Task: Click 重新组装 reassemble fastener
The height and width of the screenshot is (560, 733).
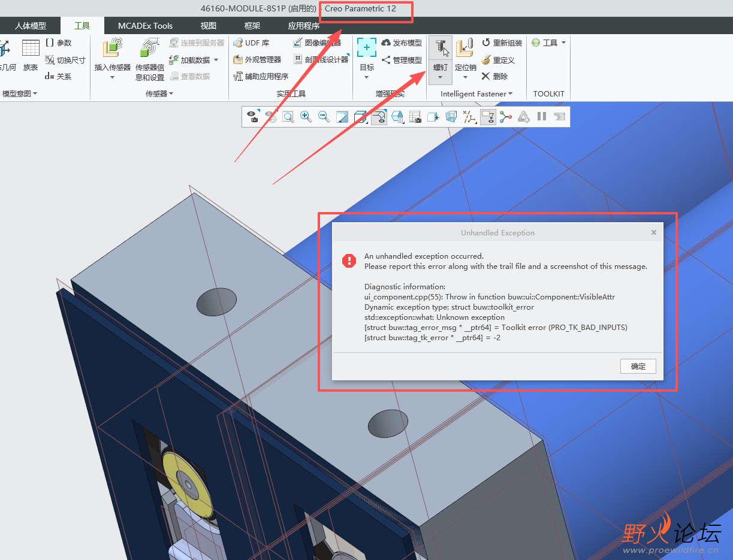Action: tap(502, 43)
